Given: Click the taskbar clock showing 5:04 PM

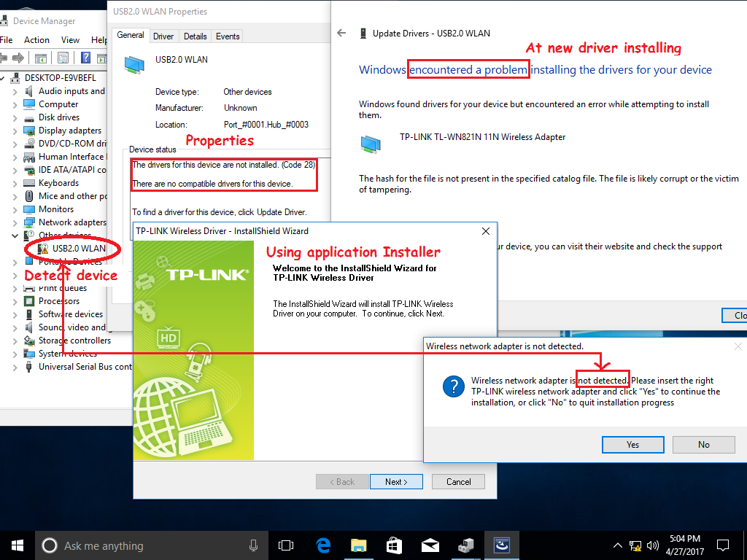Looking at the screenshot, I should (685, 545).
